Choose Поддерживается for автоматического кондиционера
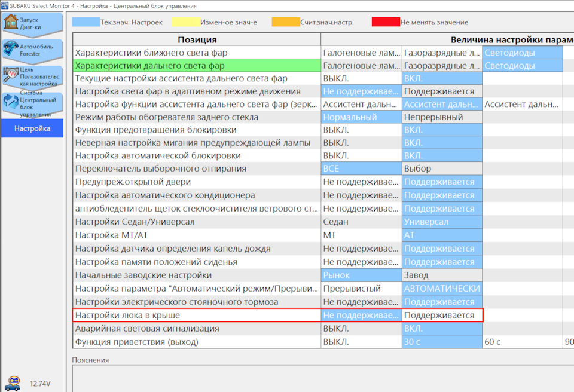The image size is (574, 392). tap(442, 195)
